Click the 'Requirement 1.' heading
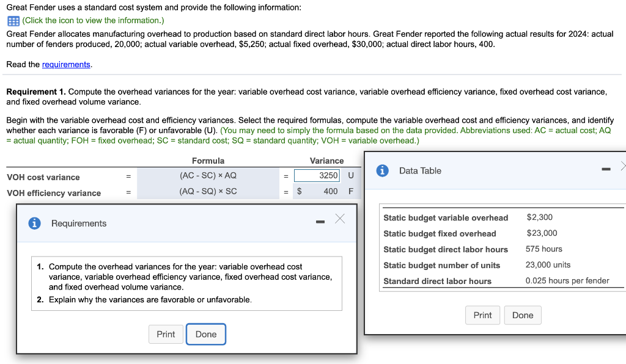626x364 pixels. pyautogui.click(x=36, y=92)
